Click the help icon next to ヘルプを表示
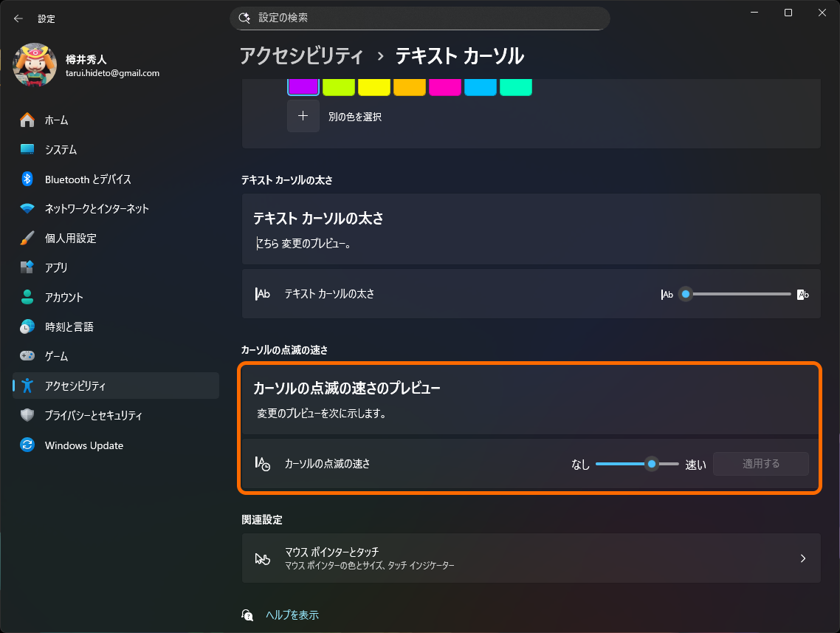Image resolution: width=840 pixels, height=633 pixels. 247,614
